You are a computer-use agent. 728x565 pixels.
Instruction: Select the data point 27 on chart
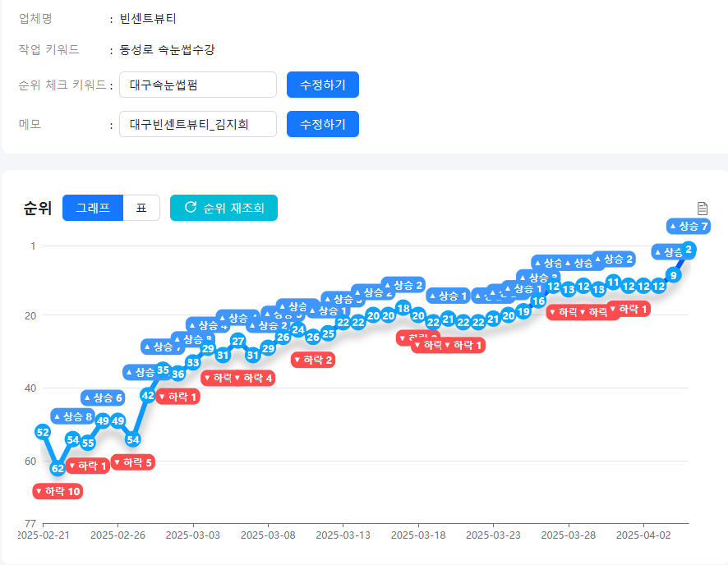point(237,342)
